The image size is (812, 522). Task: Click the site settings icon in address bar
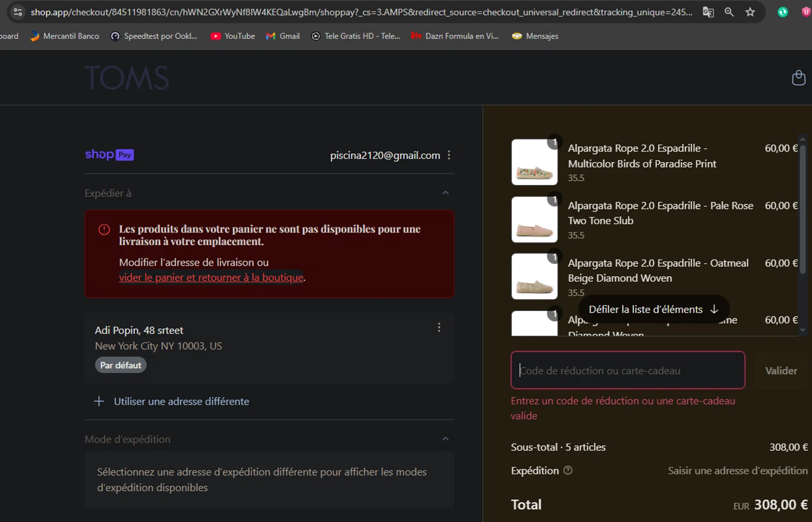tap(18, 12)
